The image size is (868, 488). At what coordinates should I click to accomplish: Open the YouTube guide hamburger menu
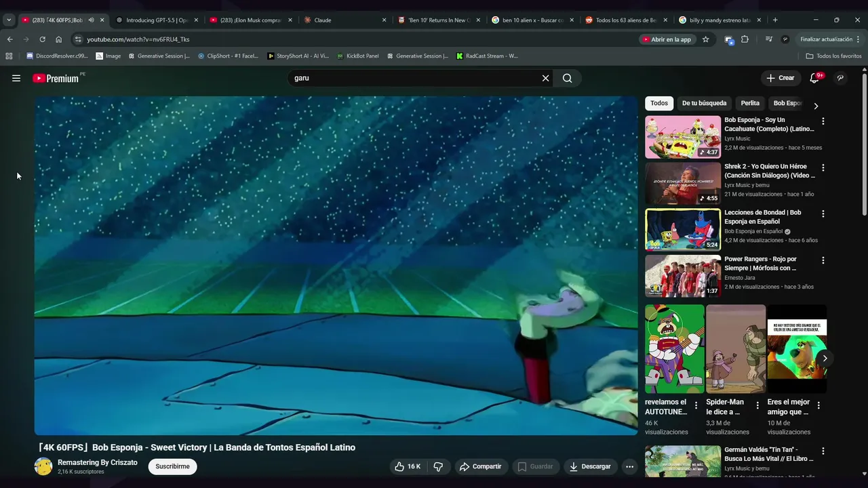click(x=16, y=78)
